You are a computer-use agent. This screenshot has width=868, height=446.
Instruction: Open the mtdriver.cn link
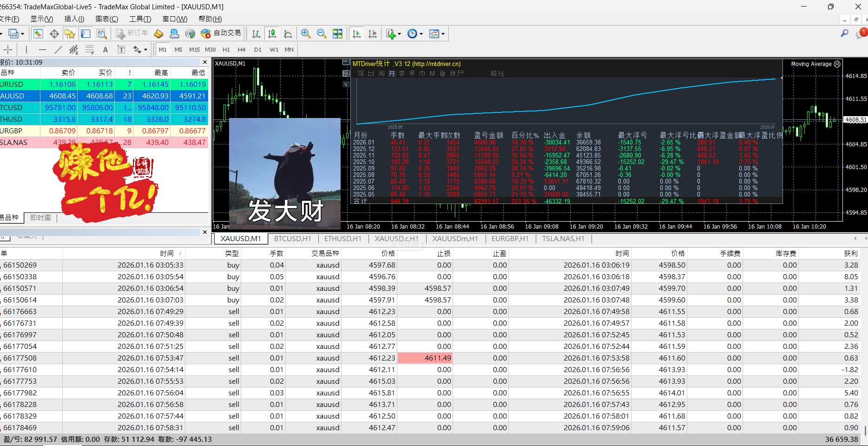point(436,64)
